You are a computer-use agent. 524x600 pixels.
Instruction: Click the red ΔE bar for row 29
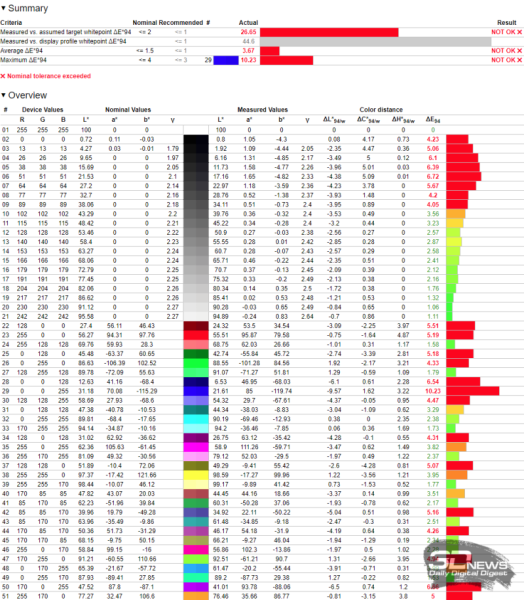coord(473,391)
